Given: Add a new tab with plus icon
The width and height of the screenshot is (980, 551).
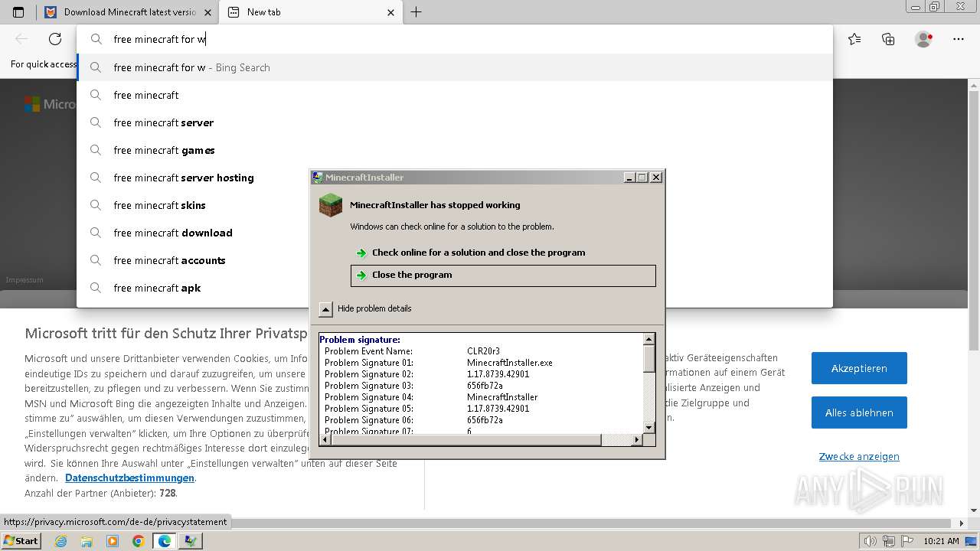Looking at the screenshot, I should point(416,12).
